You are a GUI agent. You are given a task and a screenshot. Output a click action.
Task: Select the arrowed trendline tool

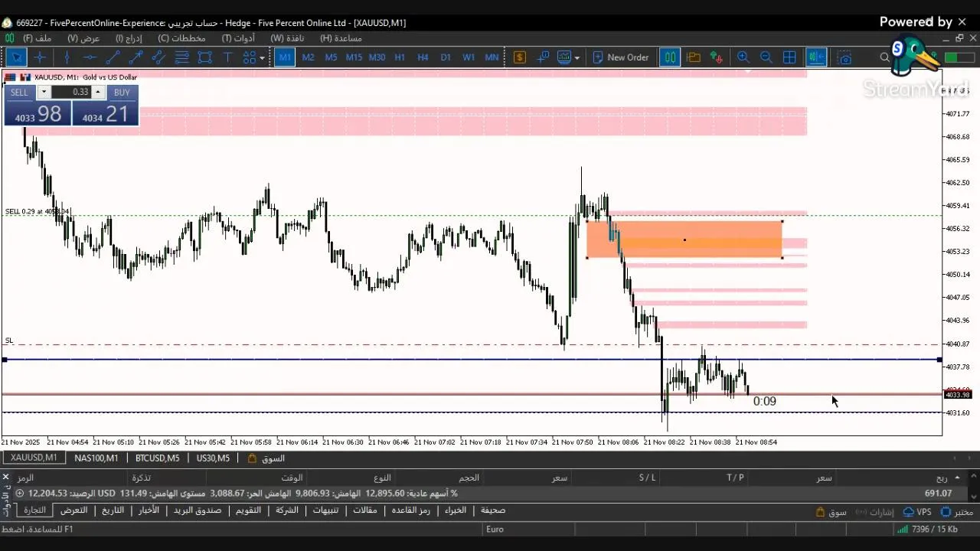136,57
